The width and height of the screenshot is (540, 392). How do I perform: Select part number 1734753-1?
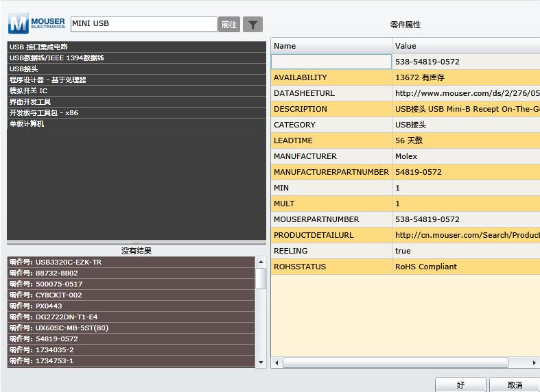[131, 361]
